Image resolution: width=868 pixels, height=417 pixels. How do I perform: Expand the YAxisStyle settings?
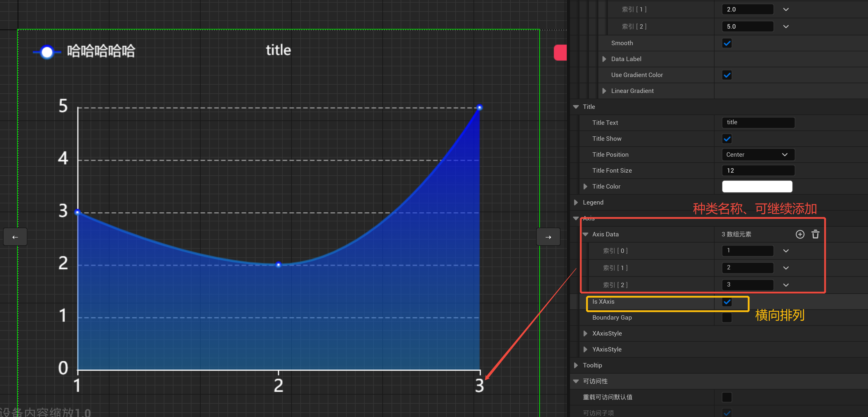coord(586,349)
